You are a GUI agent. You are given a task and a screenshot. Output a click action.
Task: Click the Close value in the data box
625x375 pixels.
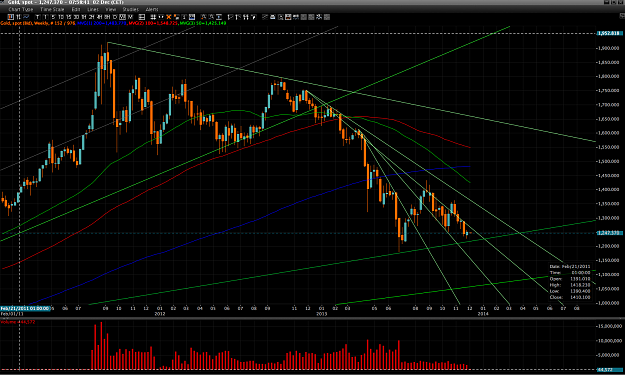pos(580,297)
